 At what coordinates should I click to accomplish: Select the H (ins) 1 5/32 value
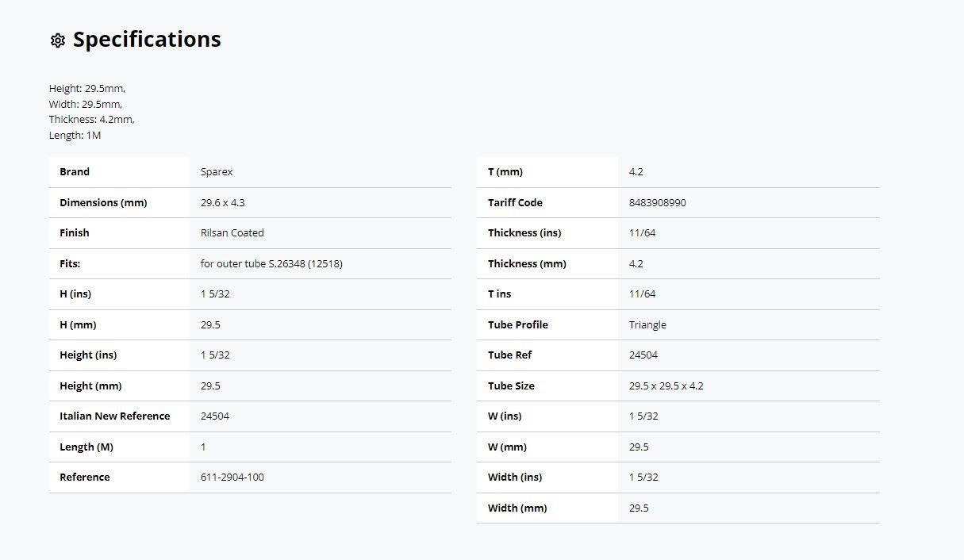tap(215, 293)
